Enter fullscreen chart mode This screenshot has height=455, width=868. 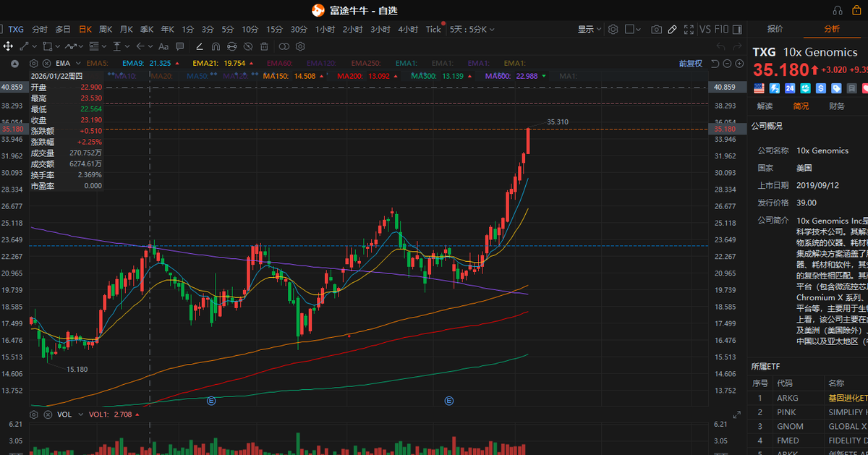pyautogui.click(x=689, y=30)
